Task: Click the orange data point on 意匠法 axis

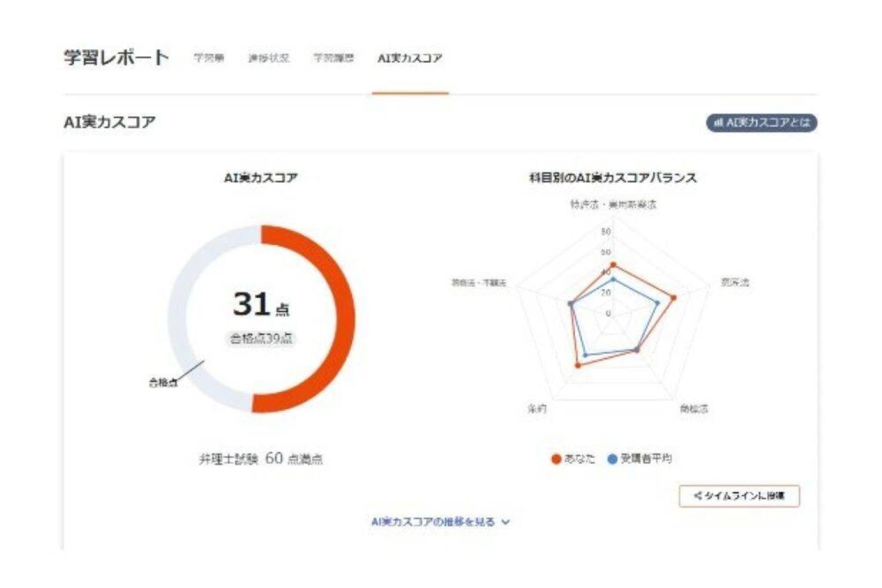Action: coord(674,298)
